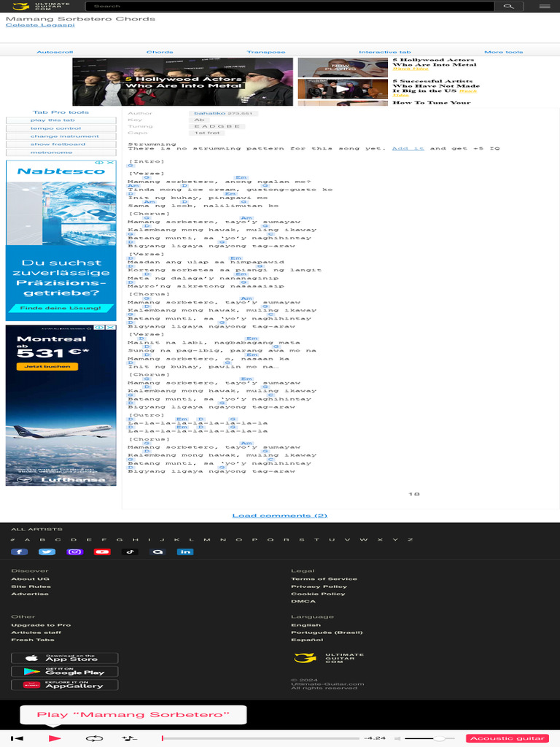Image resolution: width=560 pixels, height=747 pixels.
Task: Adjust the volume slider knob
Action: (x=439, y=738)
